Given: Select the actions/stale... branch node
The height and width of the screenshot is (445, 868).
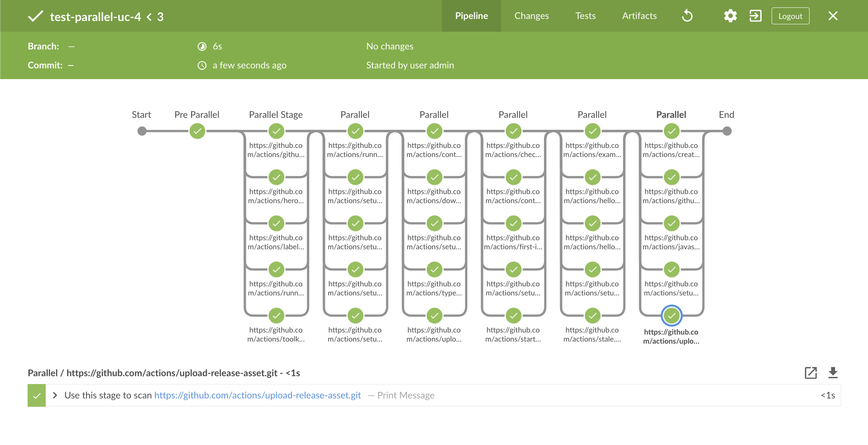Looking at the screenshot, I should click(x=593, y=316).
